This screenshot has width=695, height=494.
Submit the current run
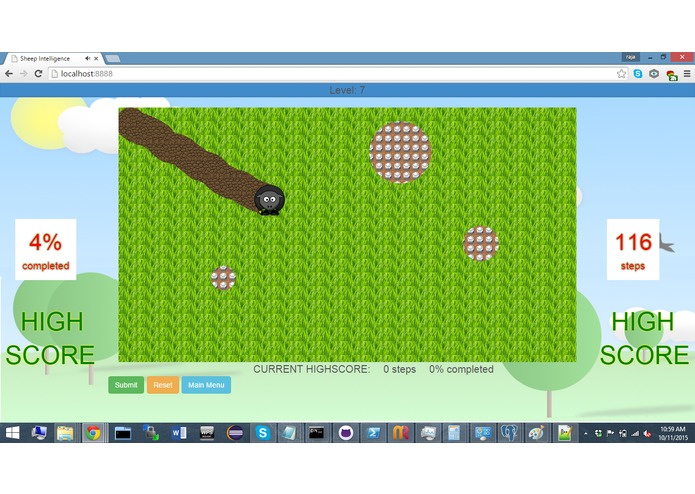(x=126, y=385)
